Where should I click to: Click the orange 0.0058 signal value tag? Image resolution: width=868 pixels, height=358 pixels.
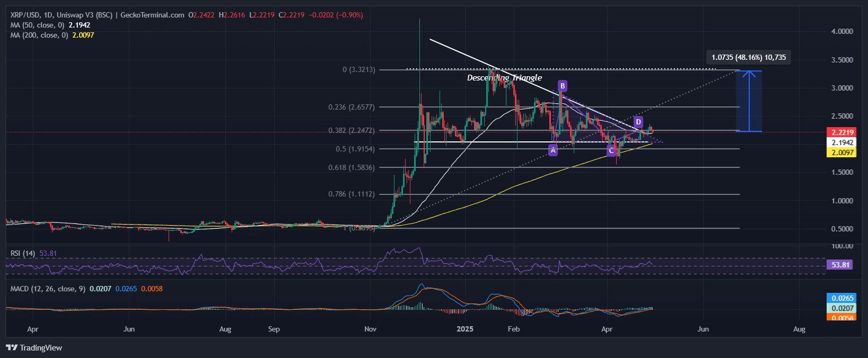(841, 317)
